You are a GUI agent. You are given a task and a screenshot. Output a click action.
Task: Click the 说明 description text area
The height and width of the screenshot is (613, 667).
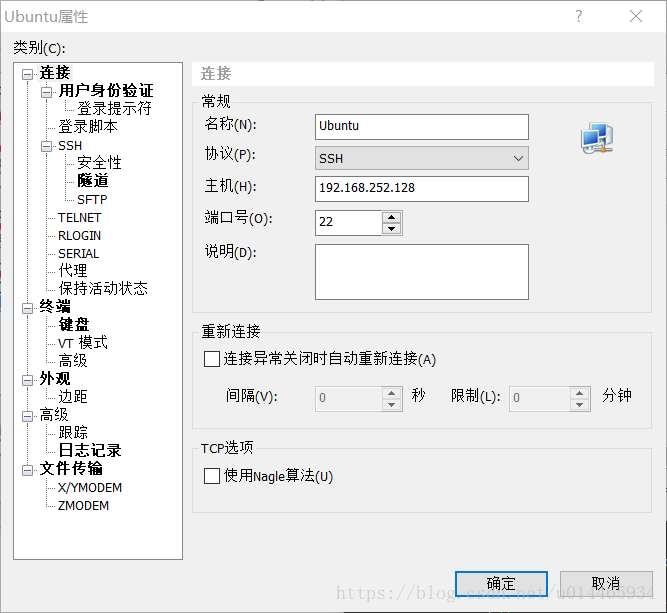tap(422, 272)
